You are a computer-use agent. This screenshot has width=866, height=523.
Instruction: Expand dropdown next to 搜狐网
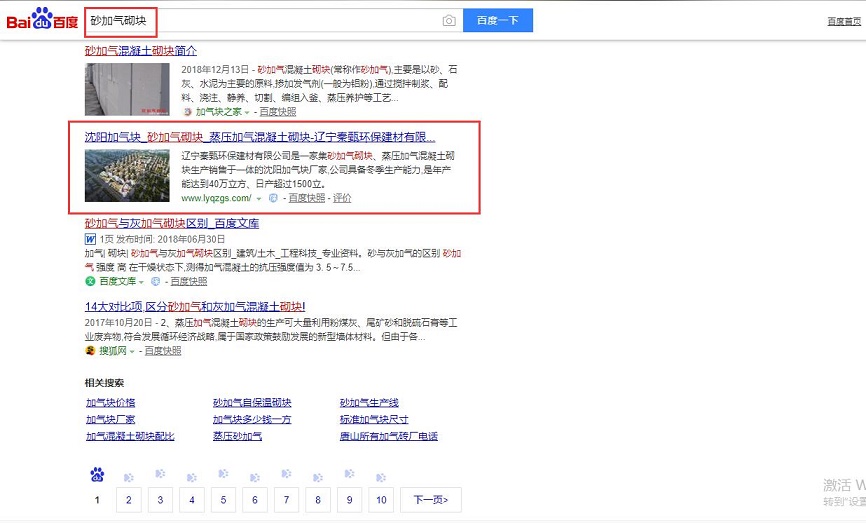(x=132, y=351)
